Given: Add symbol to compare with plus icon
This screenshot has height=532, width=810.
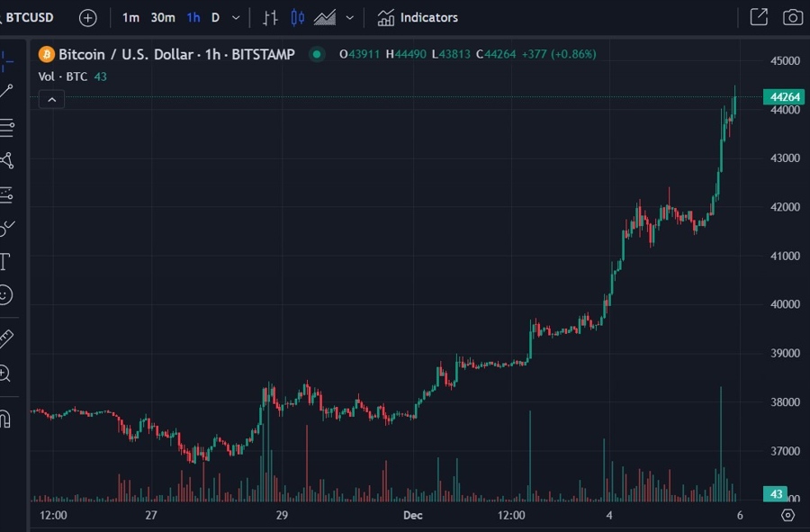Looking at the screenshot, I should [88, 18].
